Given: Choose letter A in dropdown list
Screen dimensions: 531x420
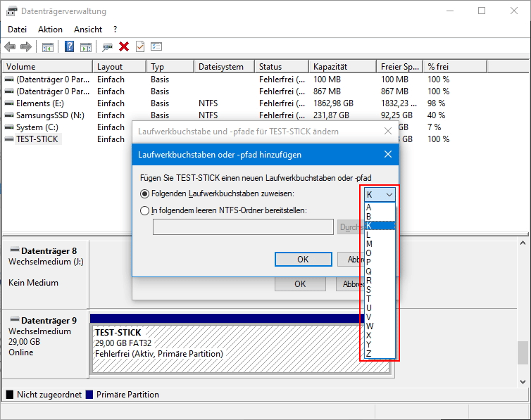Looking at the screenshot, I should click(380, 208).
